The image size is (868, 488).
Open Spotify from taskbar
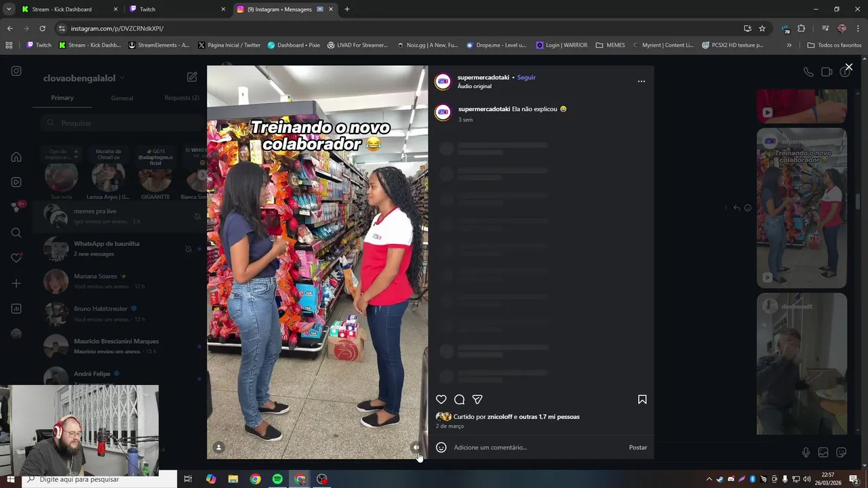pyautogui.click(x=277, y=479)
